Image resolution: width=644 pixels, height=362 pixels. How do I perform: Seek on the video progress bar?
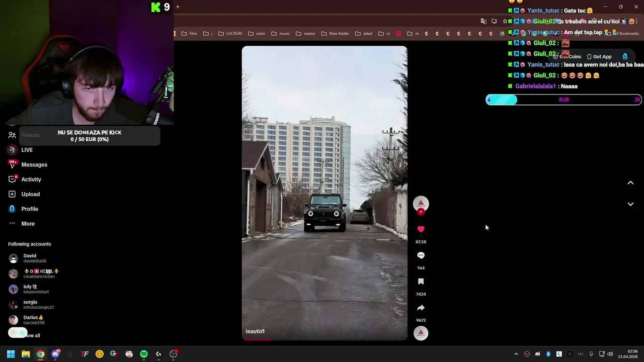[x=325, y=339]
